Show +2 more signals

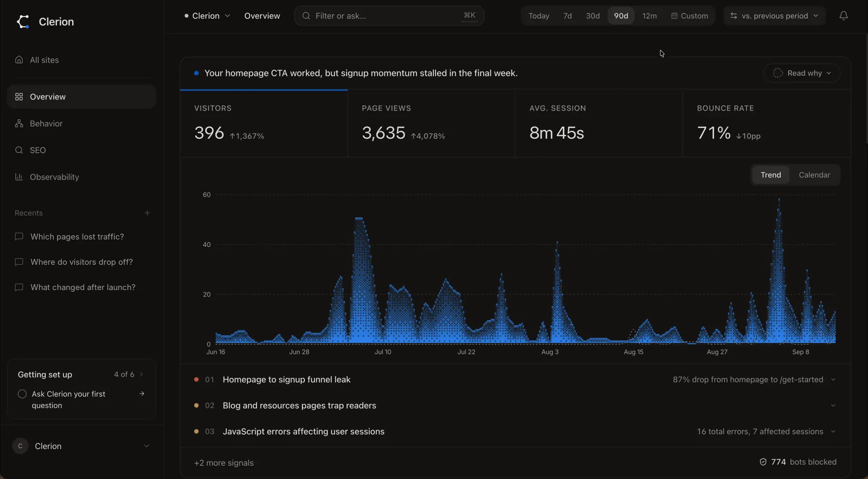pos(224,463)
